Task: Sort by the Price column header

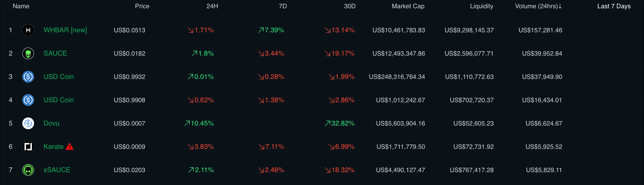Action: coord(142,6)
